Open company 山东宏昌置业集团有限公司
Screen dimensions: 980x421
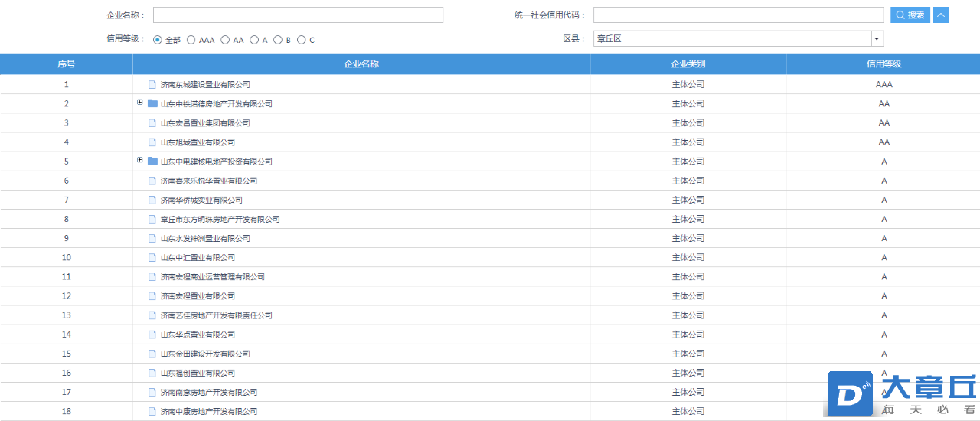point(205,123)
